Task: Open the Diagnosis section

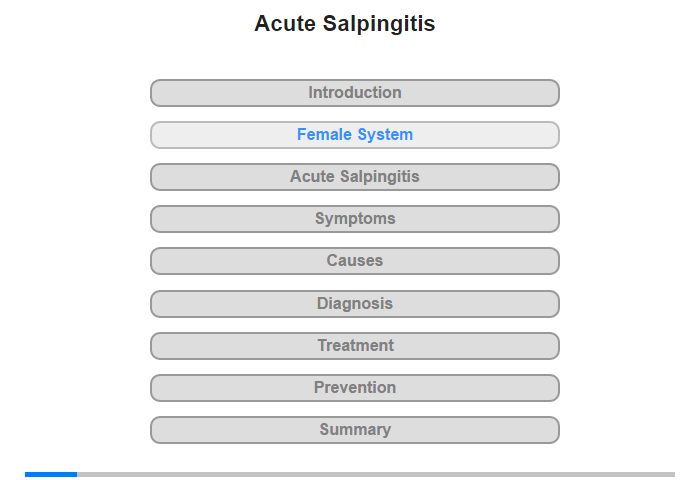Action: tap(355, 304)
